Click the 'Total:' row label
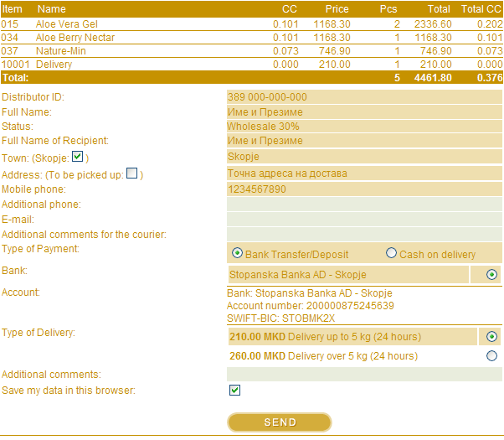 15,78
